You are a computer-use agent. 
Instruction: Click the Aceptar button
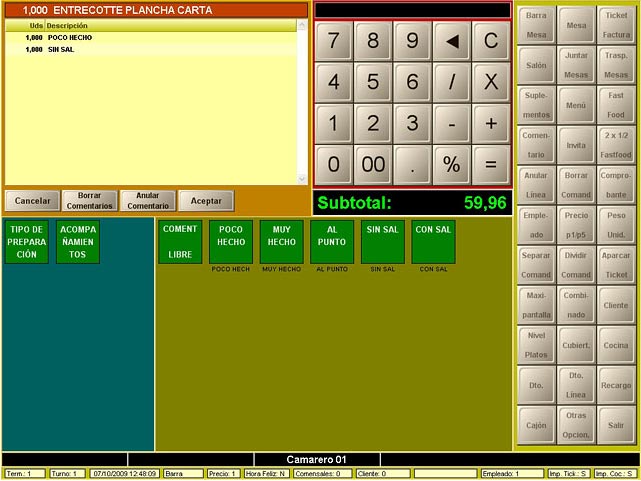click(206, 201)
